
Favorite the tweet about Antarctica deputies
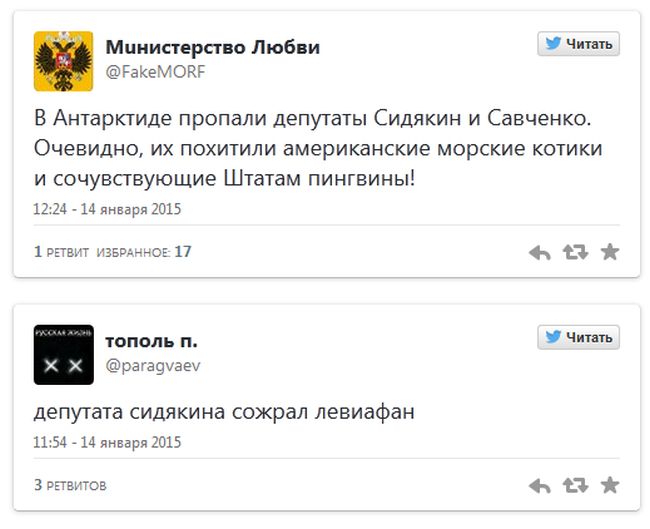pos(609,253)
